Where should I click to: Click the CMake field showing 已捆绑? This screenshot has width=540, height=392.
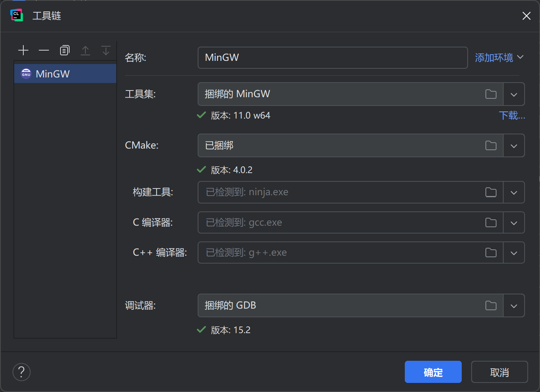click(350, 145)
